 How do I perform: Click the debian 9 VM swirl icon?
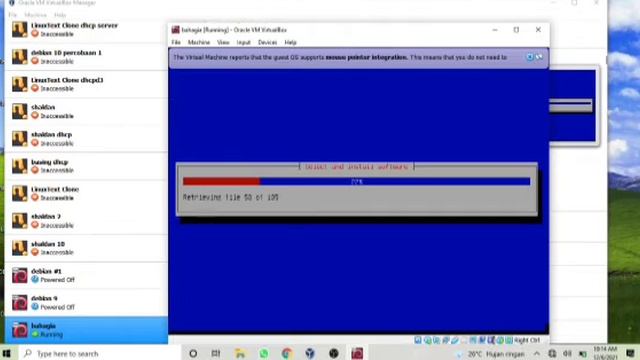point(19,303)
